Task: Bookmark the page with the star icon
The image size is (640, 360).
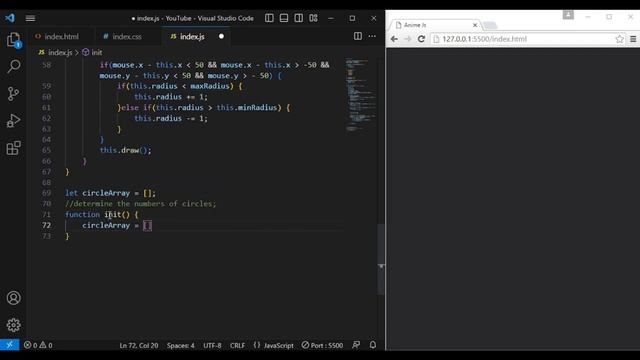Action: [619, 39]
